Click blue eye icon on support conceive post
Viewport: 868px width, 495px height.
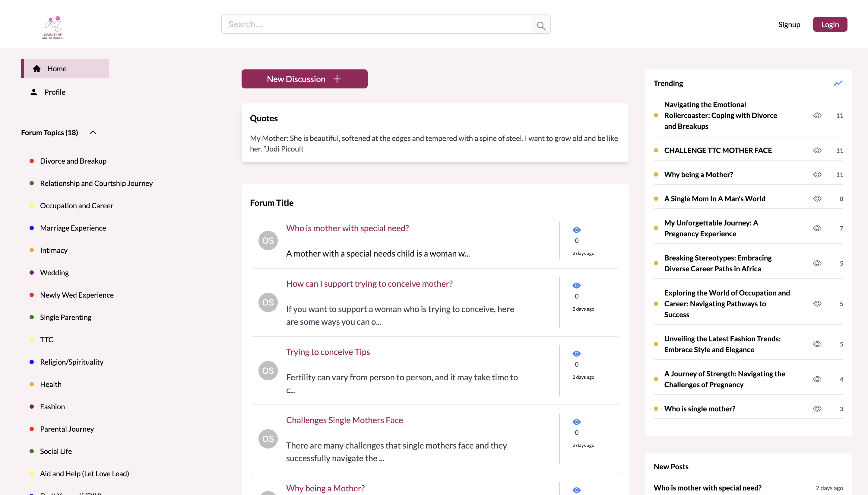[577, 285]
